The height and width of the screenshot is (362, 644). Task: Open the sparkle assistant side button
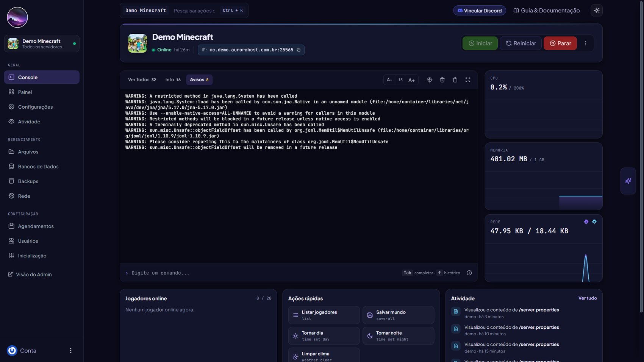coord(628,181)
